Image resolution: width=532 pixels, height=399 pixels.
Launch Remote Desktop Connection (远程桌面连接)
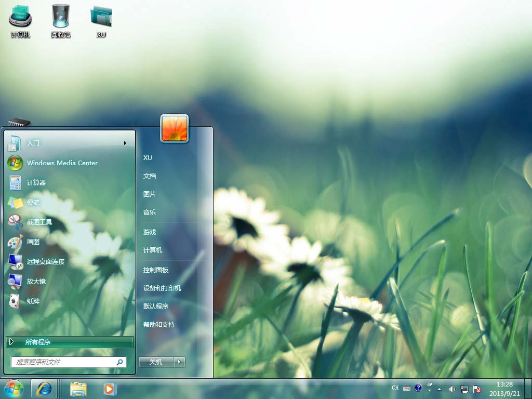46,261
